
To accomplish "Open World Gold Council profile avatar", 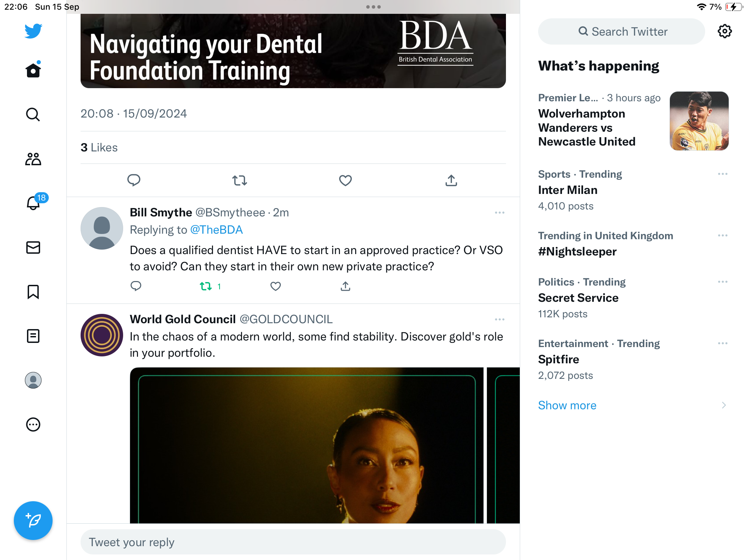I will [x=102, y=335].
